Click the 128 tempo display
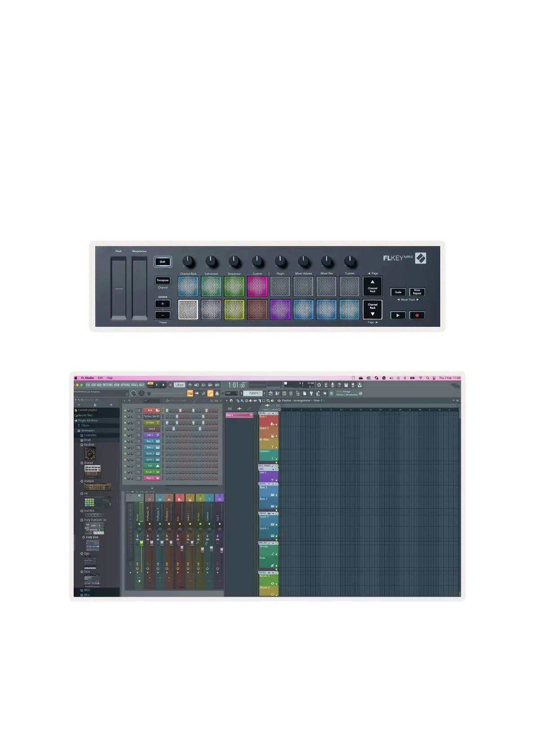 pyautogui.click(x=179, y=385)
